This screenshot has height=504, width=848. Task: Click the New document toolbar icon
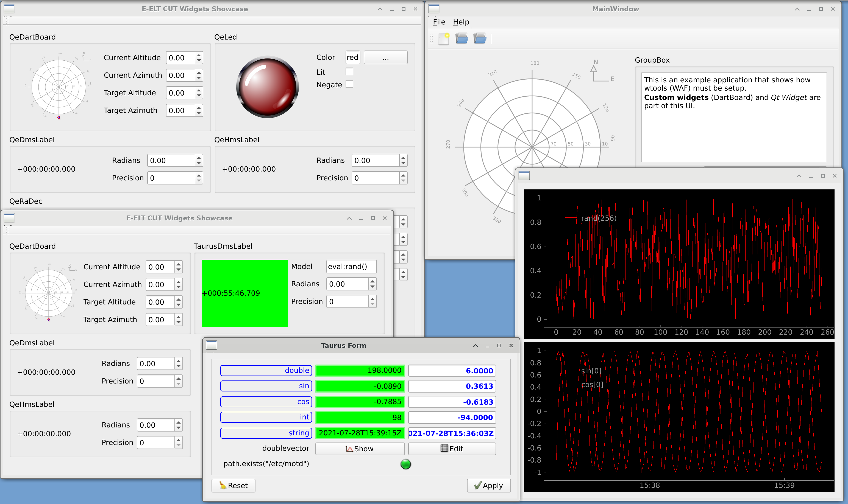(x=444, y=39)
